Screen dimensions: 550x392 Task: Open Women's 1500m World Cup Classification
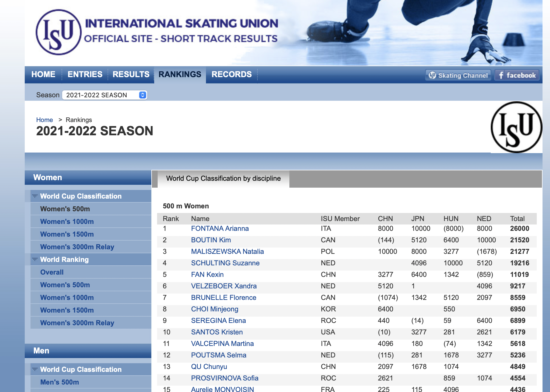tap(67, 234)
